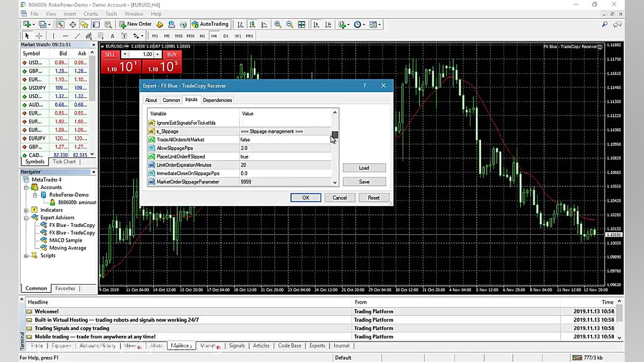Switch the chart to candlesticks
The image size is (644, 362).
coord(253,25)
